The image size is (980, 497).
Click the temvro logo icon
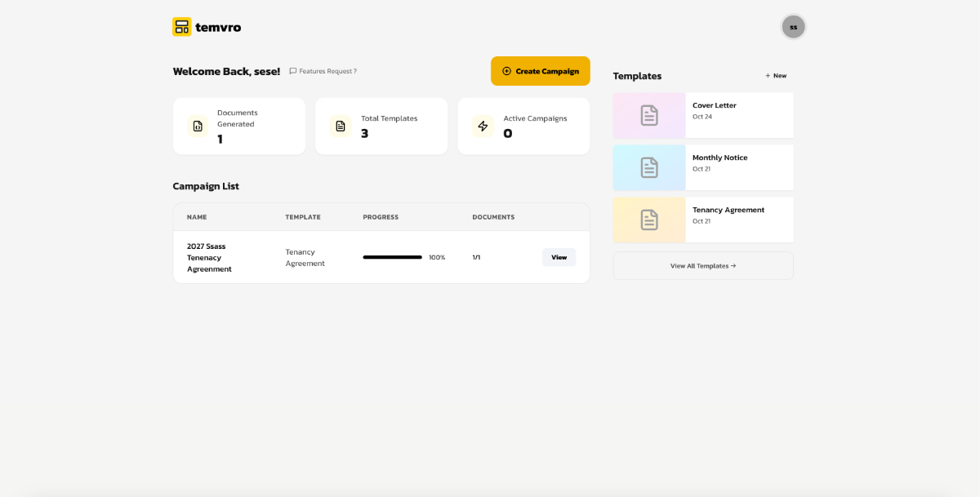click(181, 27)
